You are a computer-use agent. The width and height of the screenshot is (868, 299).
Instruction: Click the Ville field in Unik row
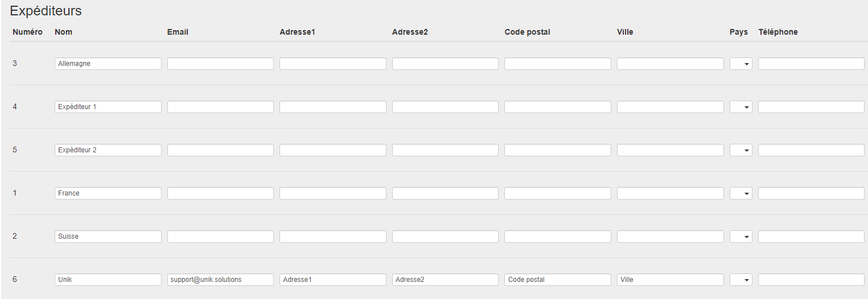point(670,280)
